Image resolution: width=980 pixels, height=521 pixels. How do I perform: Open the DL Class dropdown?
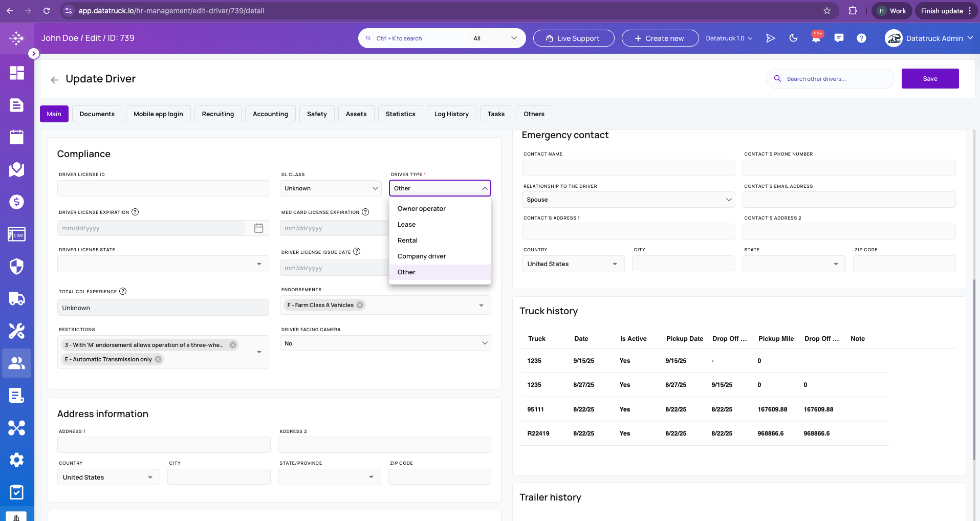tap(331, 188)
